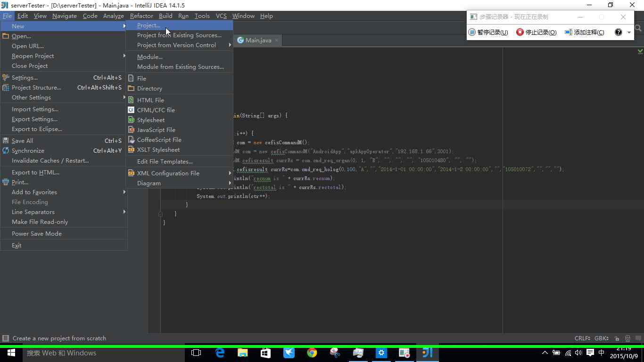Create a new CoffeeScript File

coord(179,140)
